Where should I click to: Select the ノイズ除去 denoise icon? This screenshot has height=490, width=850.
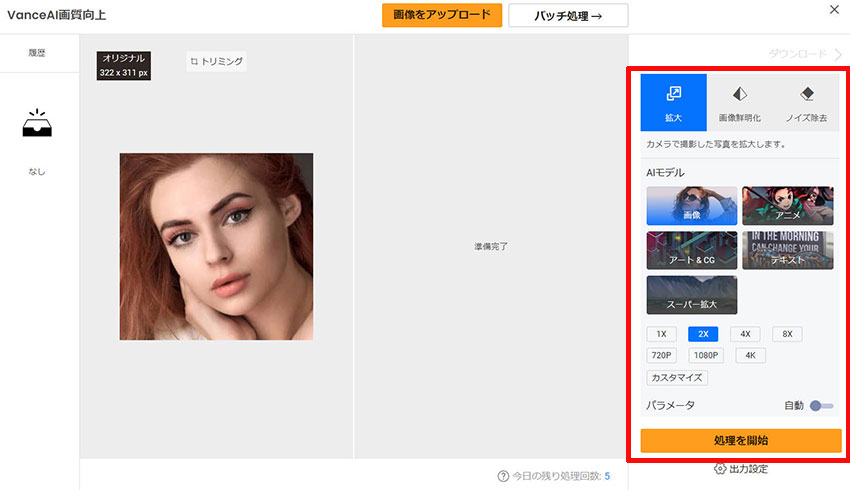click(807, 94)
